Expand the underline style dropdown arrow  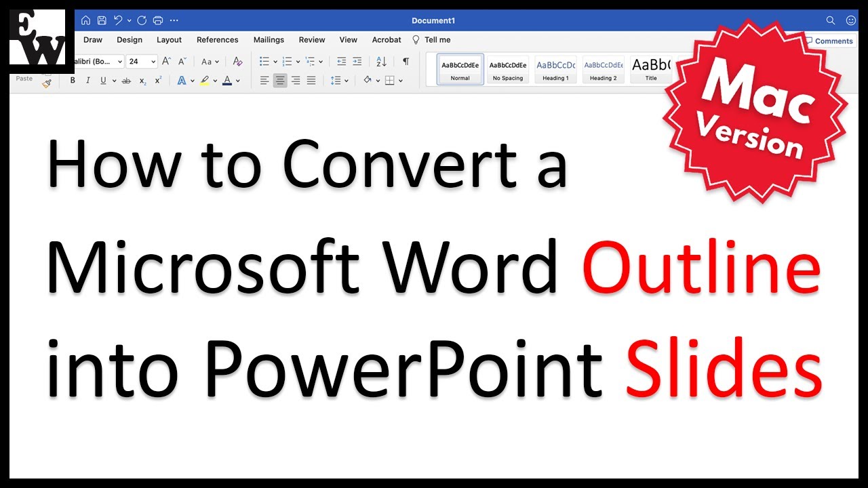click(x=114, y=81)
